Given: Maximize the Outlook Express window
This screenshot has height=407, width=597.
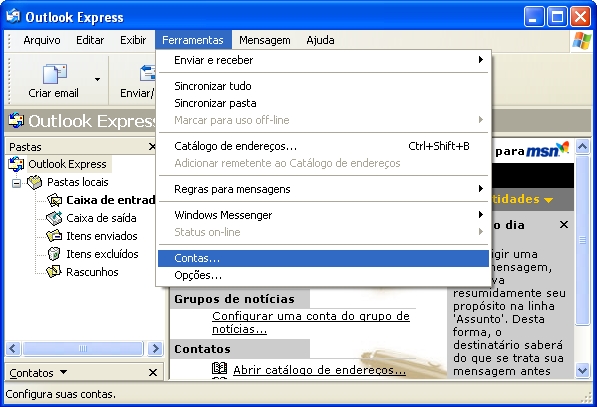Looking at the screenshot, I should pos(557,17).
